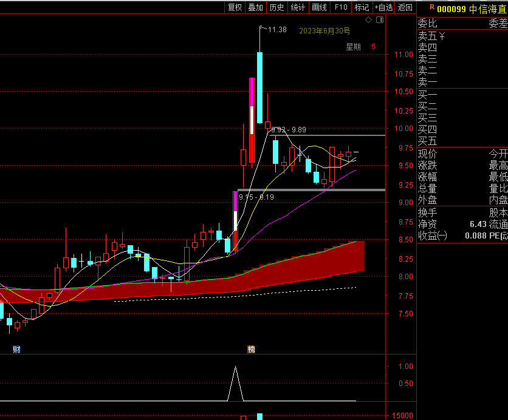Click the 卖一 sell order row
Image resolution: width=508 pixels, height=420 pixels.
(462, 82)
